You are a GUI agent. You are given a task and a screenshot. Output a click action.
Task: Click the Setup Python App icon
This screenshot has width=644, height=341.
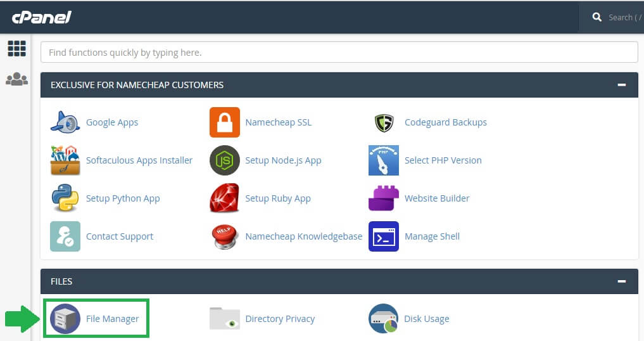[65, 198]
